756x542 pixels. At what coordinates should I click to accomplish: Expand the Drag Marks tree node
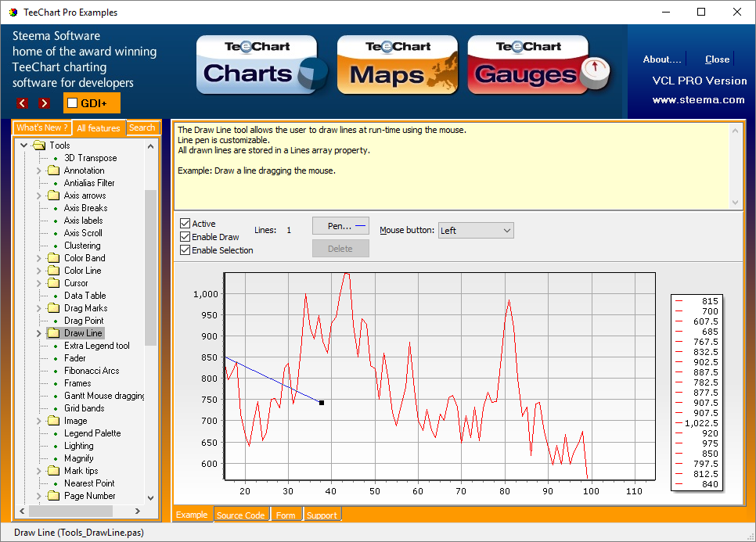(x=38, y=308)
